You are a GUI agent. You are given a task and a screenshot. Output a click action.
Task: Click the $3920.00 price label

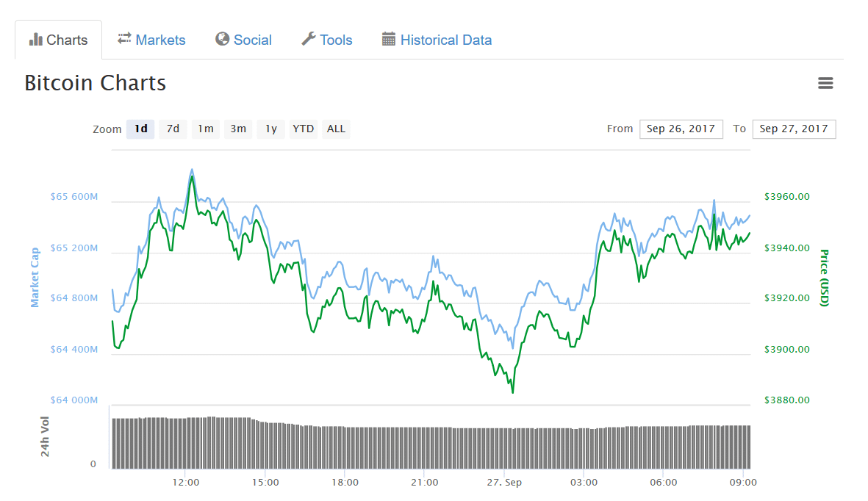pyautogui.click(x=786, y=298)
